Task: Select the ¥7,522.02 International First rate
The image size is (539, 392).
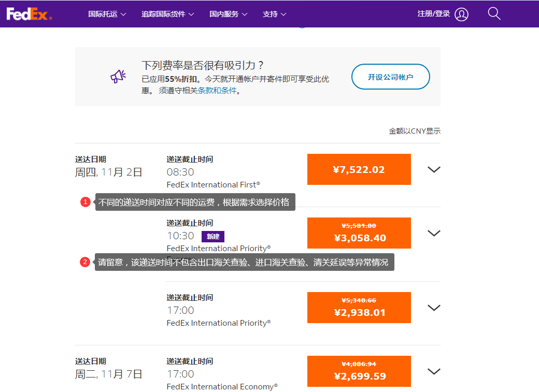Action: pos(359,169)
